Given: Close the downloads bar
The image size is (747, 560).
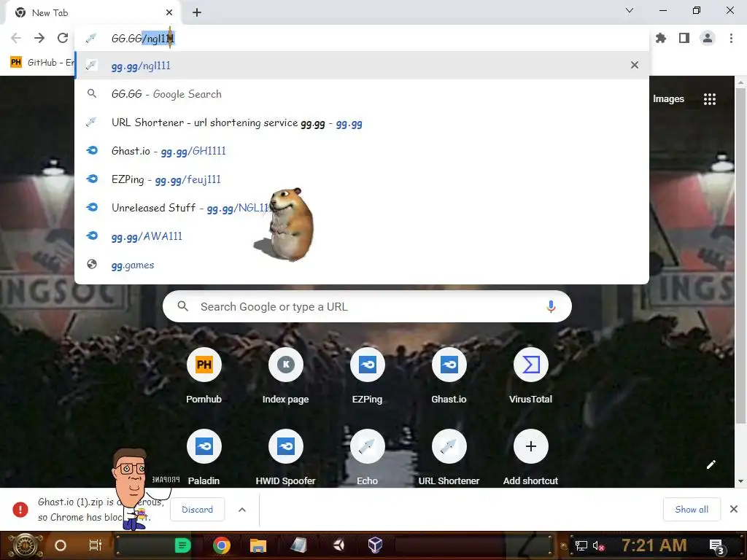Looking at the screenshot, I should click(x=734, y=510).
